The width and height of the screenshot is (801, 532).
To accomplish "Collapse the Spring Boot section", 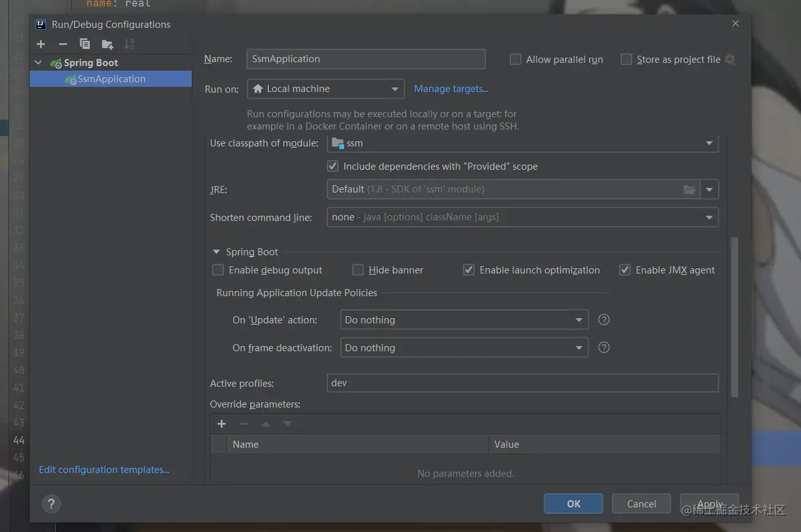I will pyautogui.click(x=216, y=252).
